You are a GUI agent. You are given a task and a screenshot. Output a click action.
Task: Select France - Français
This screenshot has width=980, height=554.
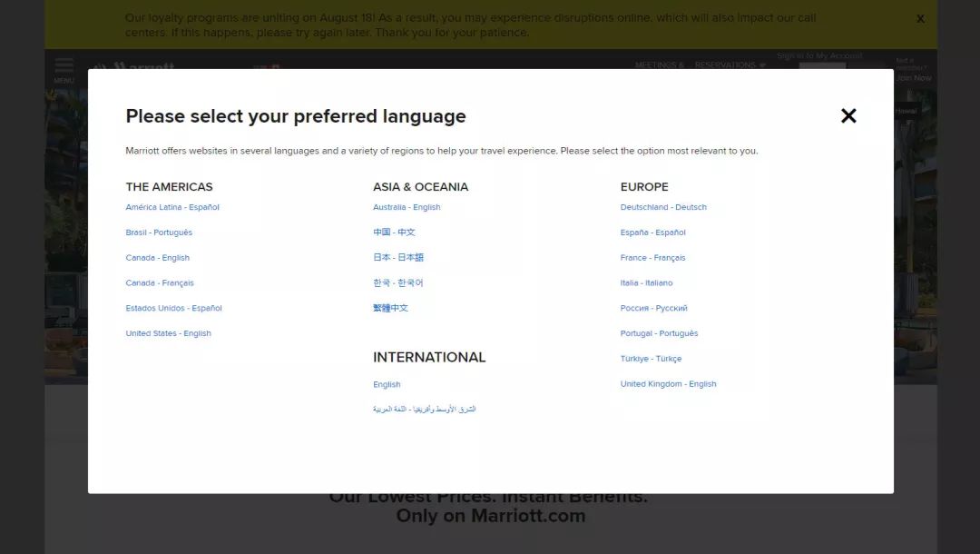652,258
